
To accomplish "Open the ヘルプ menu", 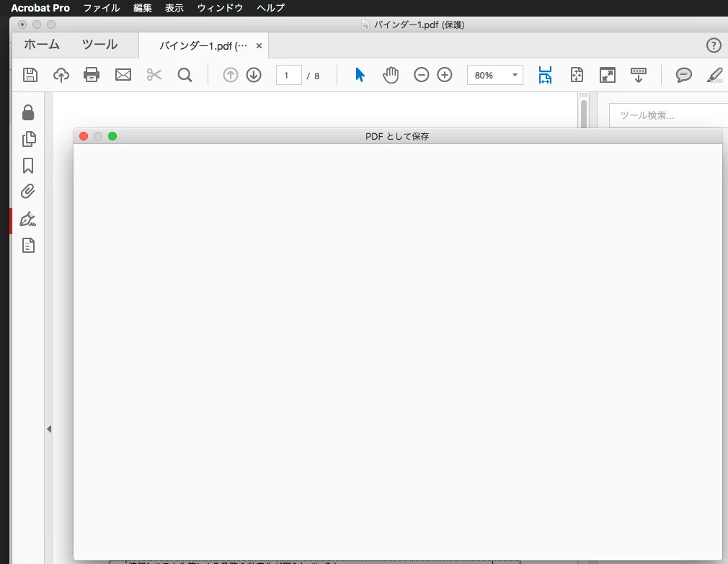I will coord(271,8).
